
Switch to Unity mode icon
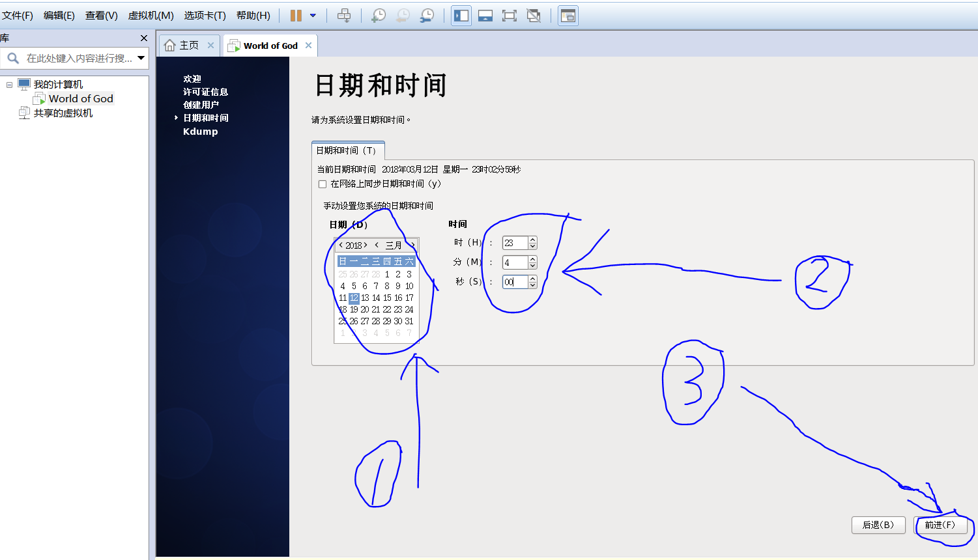(534, 16)
